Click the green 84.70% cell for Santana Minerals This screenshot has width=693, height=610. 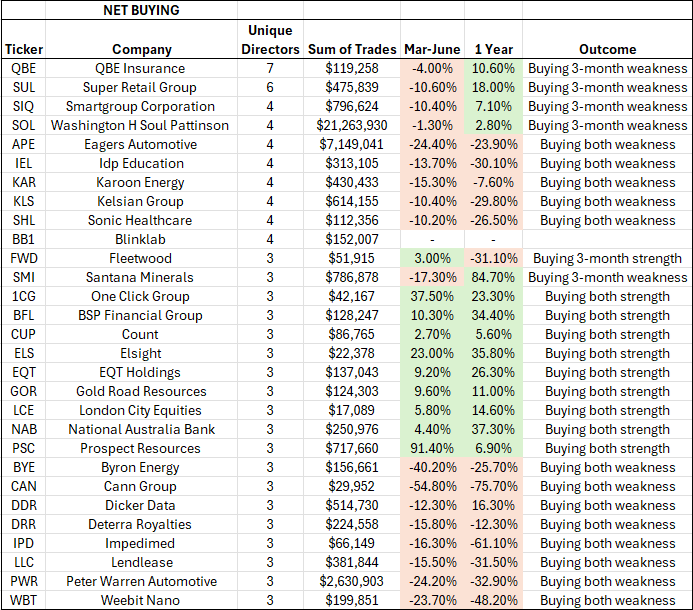[493, 277]
